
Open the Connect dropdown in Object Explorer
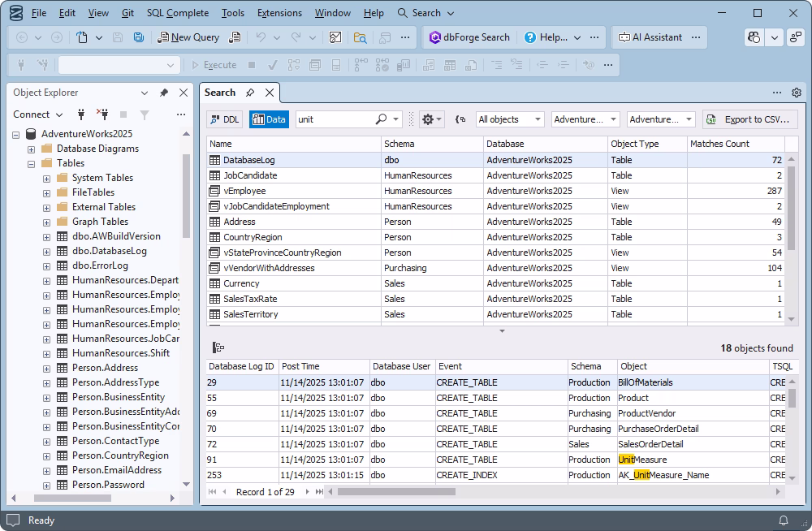click(x=37, y=114)
